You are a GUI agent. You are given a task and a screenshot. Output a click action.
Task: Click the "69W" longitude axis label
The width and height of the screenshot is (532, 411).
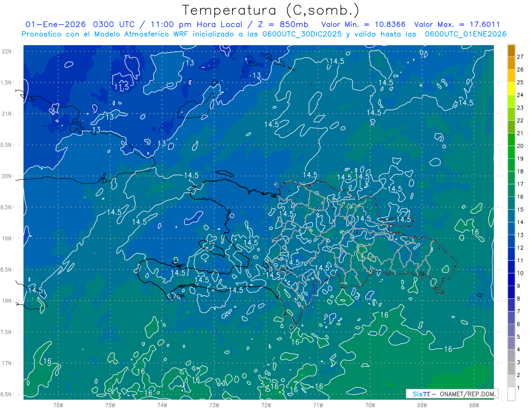coord(422,405)
